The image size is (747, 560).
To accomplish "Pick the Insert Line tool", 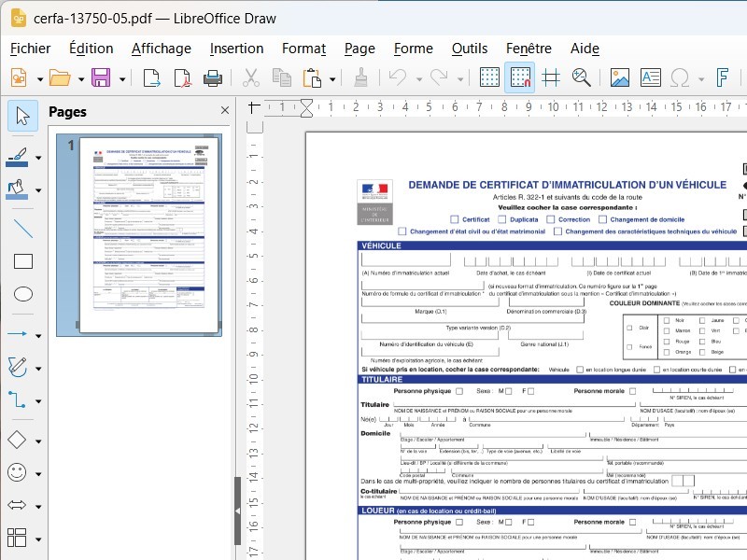I will 22,228.
